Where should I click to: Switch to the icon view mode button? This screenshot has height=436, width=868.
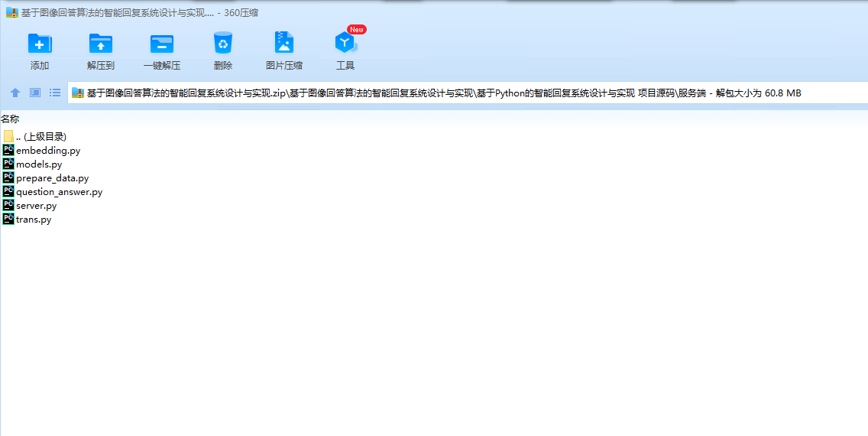tap(35, 93)
